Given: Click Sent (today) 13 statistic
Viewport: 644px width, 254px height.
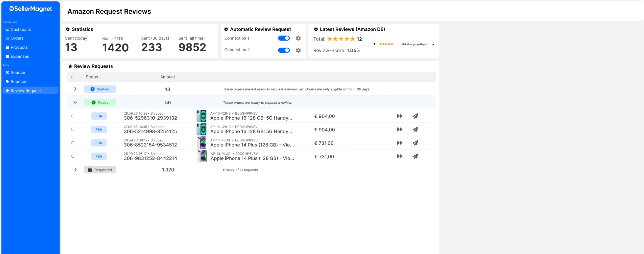Looking at the screenshot, I should pos(77,45).
